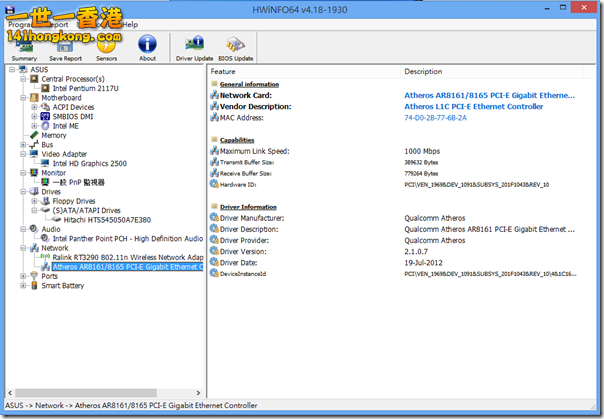The width and height of the screenshot is (604, 419).
Task: Select Intel HD Graphics 2500 entry
Action: (89, 163)
